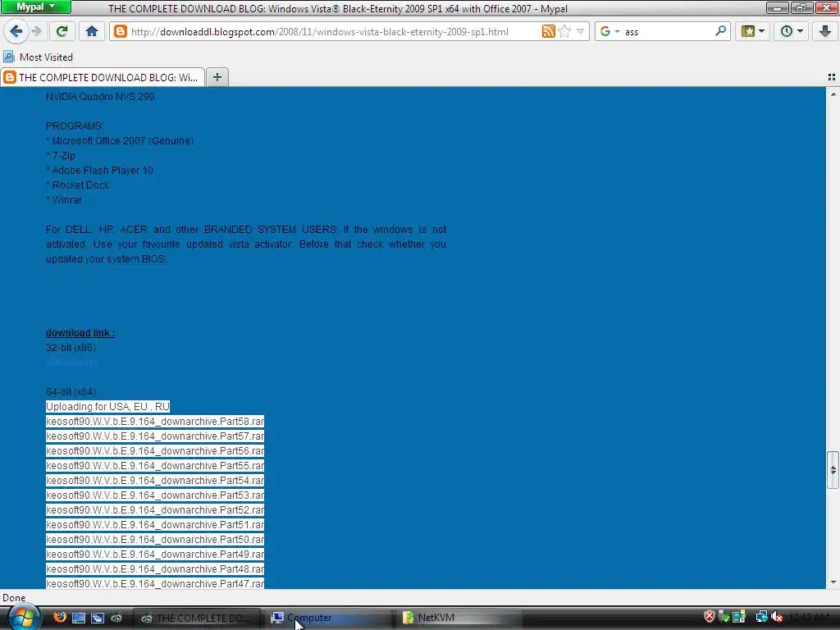This screenshot has width=840, height=630.
Task: Click the network tray icon
Action: click(x=761, y=617)
